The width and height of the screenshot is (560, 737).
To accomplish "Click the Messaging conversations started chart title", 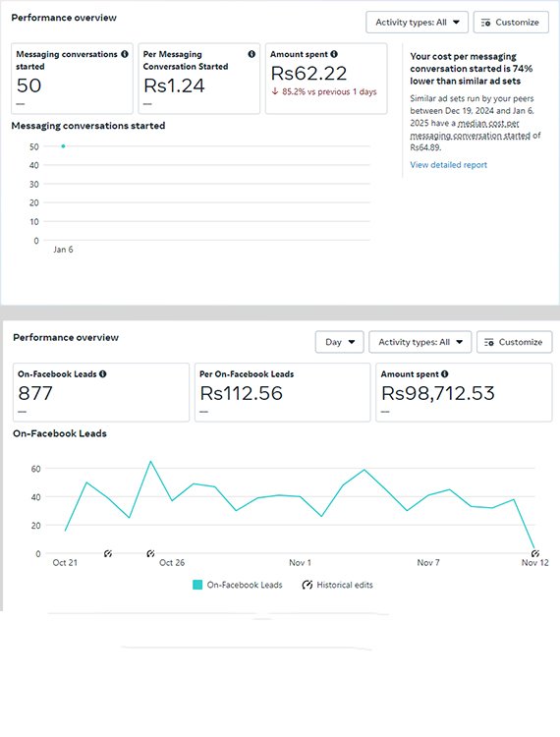I will pos(88,126).
